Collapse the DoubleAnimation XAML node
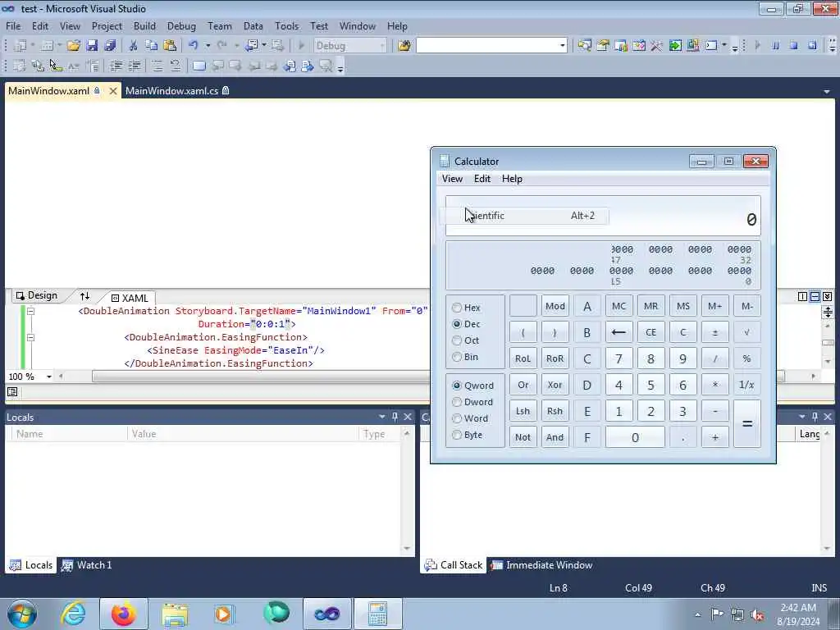 [x=30, y=311]
